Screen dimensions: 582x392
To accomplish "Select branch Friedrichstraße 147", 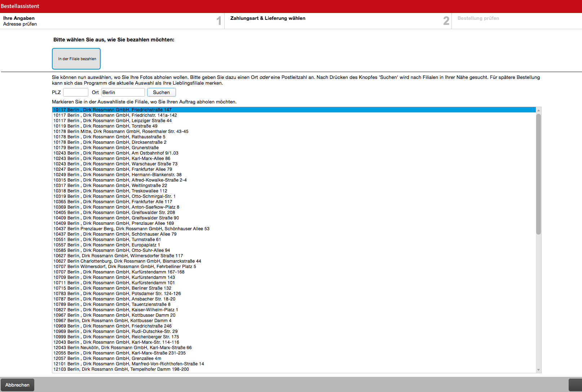I will click(294, 110).
